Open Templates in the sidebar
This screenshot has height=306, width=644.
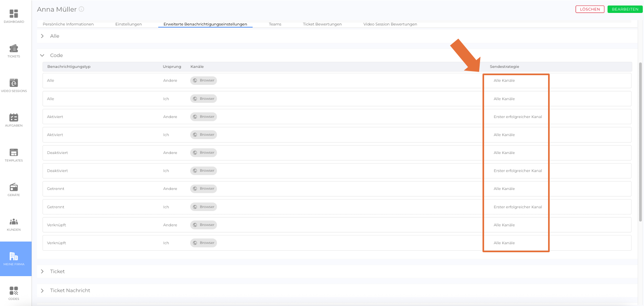[14, 155]
